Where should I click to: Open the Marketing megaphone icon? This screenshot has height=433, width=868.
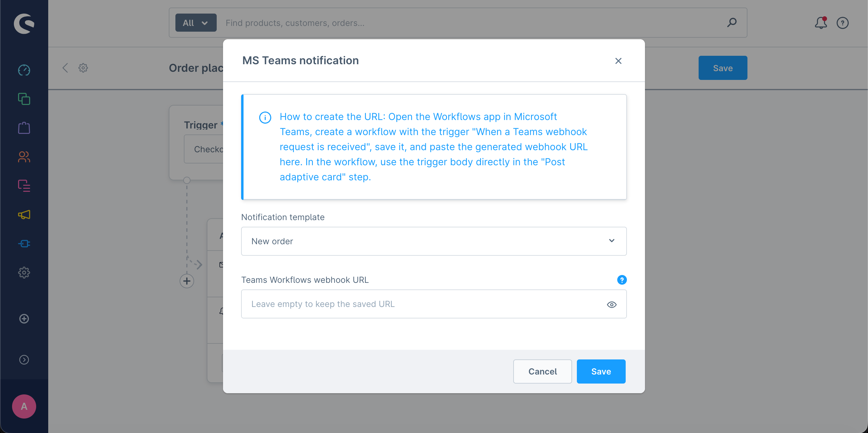24,215
